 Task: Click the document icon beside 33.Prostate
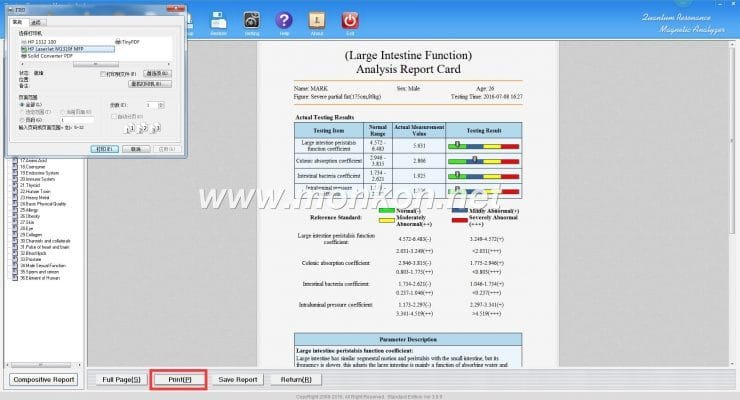[15, 259]
